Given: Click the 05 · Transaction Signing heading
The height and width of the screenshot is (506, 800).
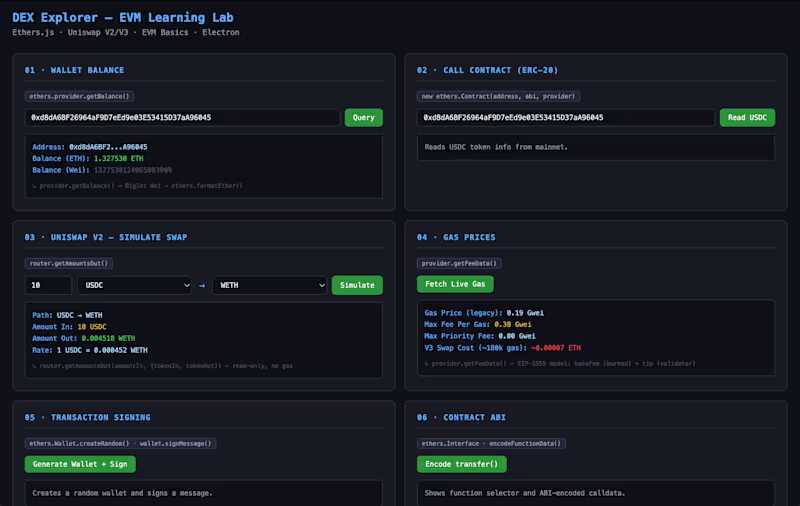Looking at the screenshot, I should (88, 417).
